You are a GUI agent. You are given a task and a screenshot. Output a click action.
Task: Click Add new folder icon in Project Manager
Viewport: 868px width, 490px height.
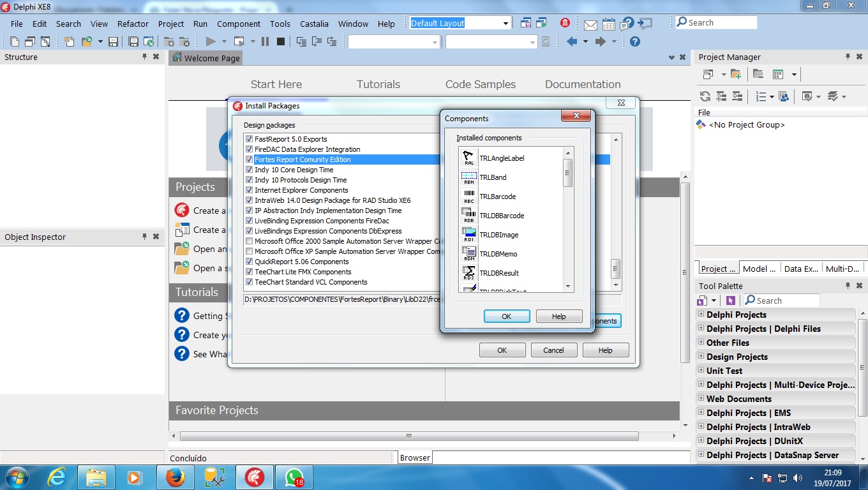click(x=736, y=74)
